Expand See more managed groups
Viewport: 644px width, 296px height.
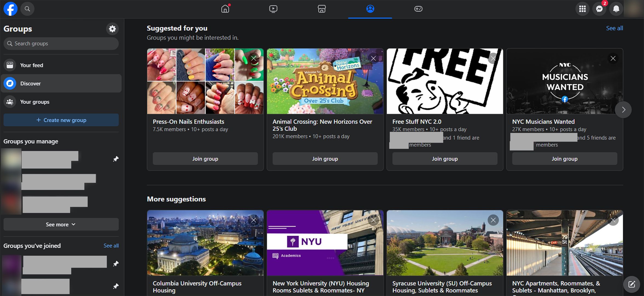61,224
